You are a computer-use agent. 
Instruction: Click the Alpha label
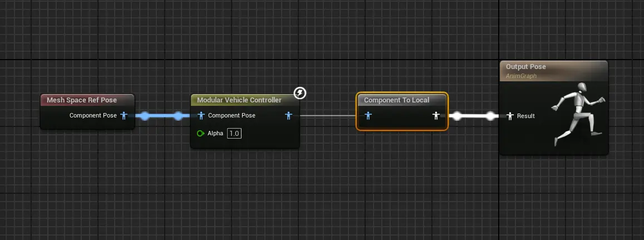coord(215,134)
